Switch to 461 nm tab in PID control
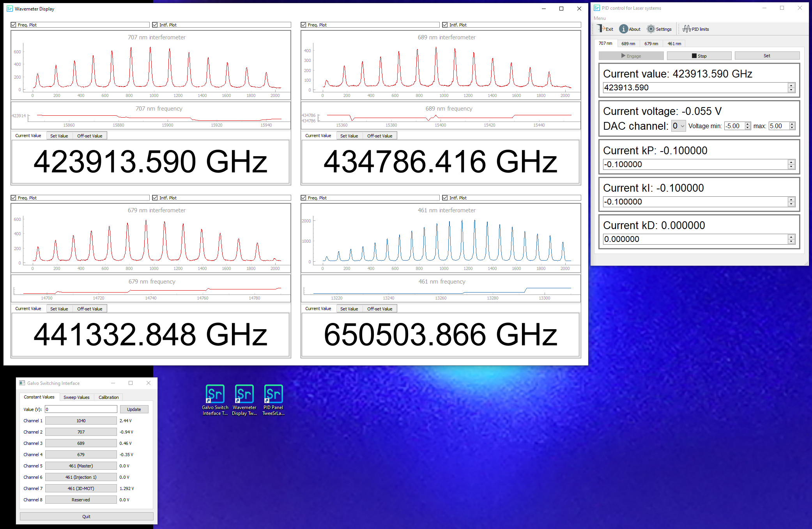812x529 pixels. [674, 44]
